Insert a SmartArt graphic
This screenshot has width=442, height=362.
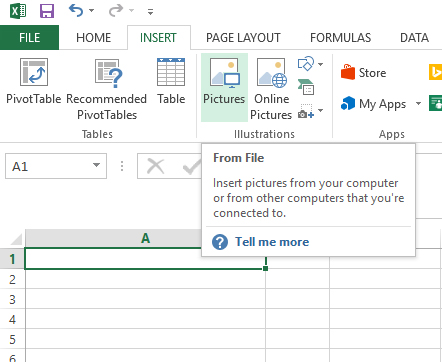point(306,87)
